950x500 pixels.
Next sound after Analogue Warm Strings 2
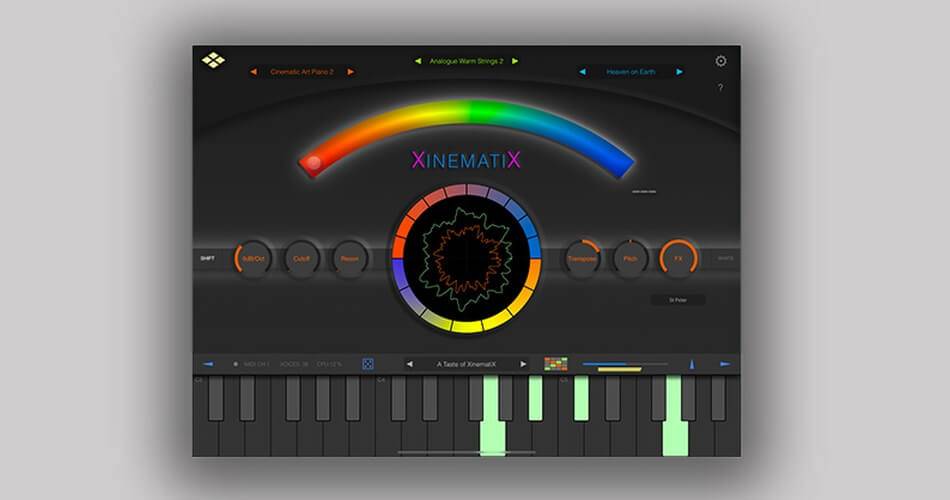point(515,61)
